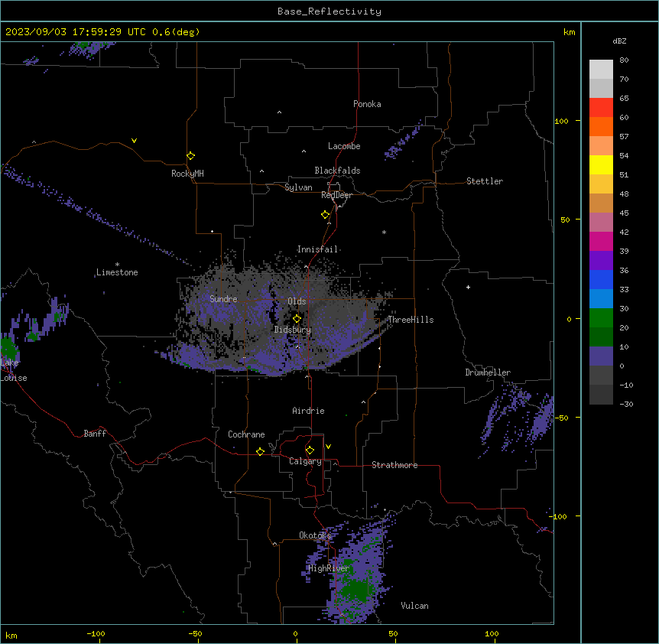Click the asterisk marker above Limestone

[x=117, y=265]
